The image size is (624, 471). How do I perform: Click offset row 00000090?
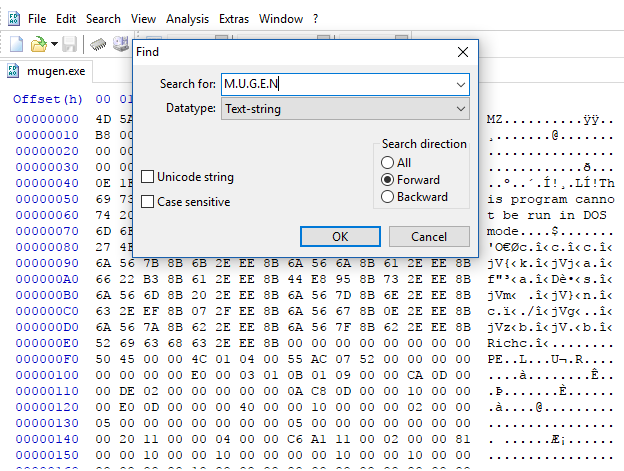point(47,263)
